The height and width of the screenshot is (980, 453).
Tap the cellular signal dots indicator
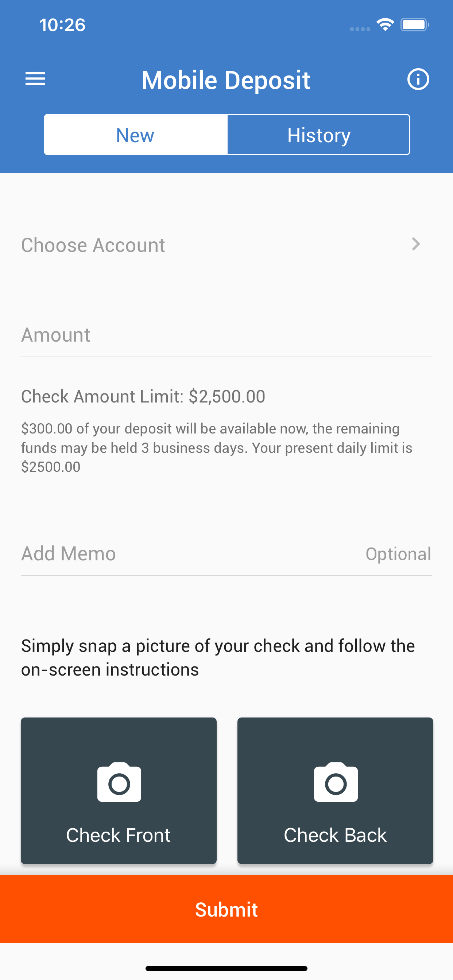[360, 29]
